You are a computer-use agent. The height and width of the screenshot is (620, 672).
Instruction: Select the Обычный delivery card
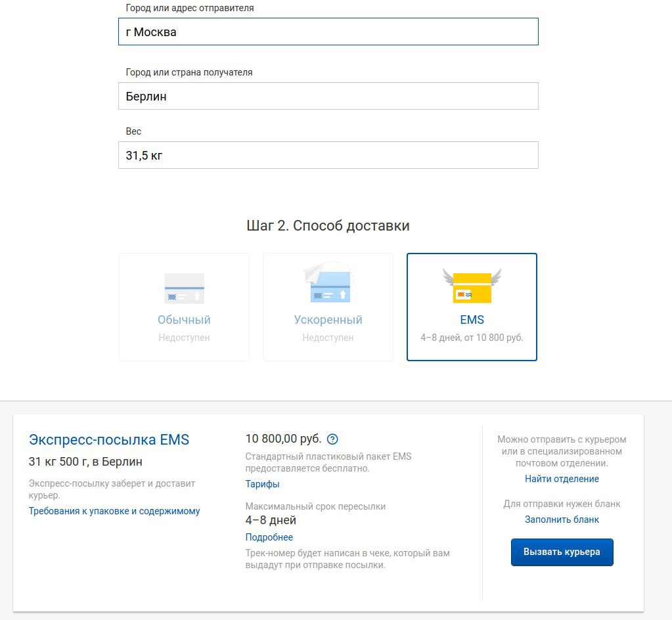click(x=185, y=307)
